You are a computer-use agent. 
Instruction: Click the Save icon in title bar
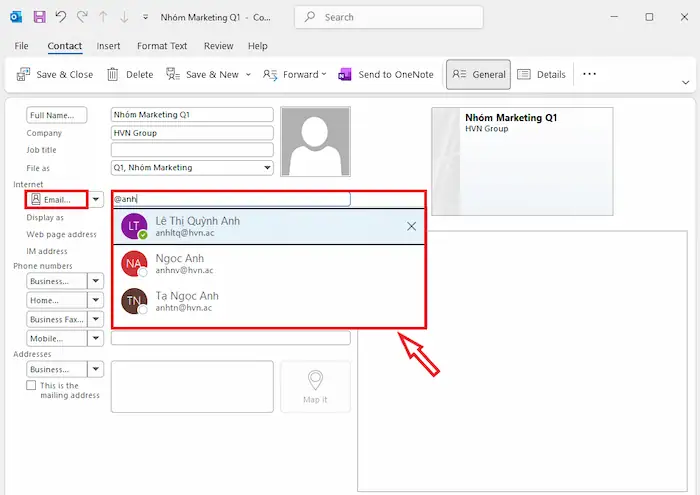(x=39, y=17)
